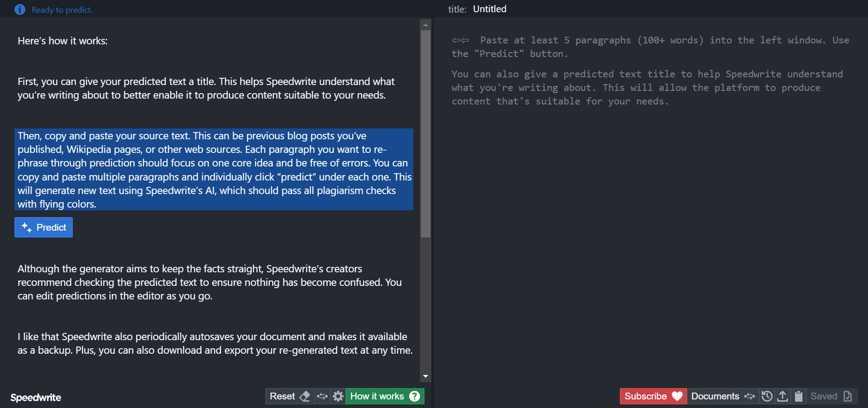Click the paragraph starting "Although the generator"

pos(210,282)
